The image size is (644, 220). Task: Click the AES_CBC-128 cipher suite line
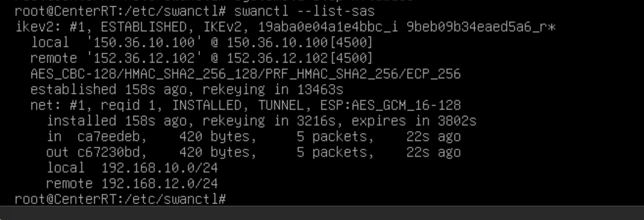(245, 74)
